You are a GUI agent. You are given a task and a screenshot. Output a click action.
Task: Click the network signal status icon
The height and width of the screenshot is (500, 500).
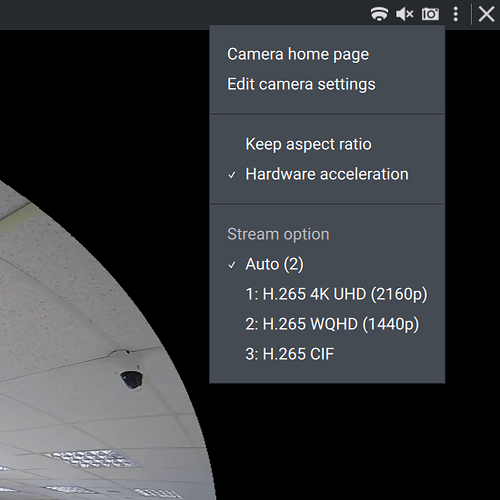[379, 14]
